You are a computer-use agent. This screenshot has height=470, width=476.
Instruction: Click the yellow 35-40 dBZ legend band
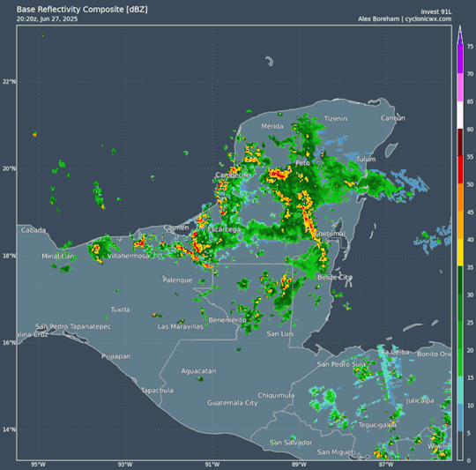coord(460,252)
